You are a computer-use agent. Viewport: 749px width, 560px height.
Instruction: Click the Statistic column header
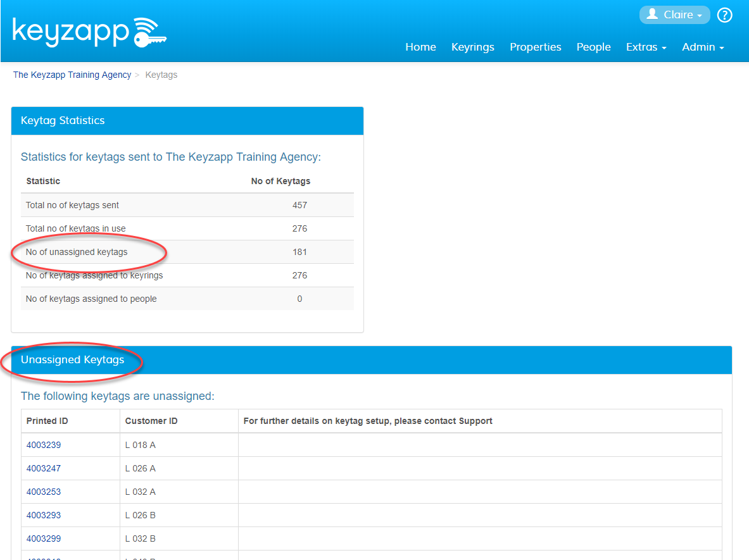[x=43, y=181]
